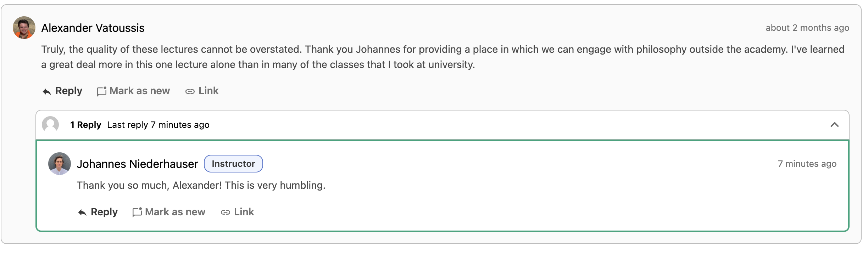Viewport: 868px width, 255px height.
Task: Click the Reply label under Alexander's comment
Action: [x=69, y=91]
